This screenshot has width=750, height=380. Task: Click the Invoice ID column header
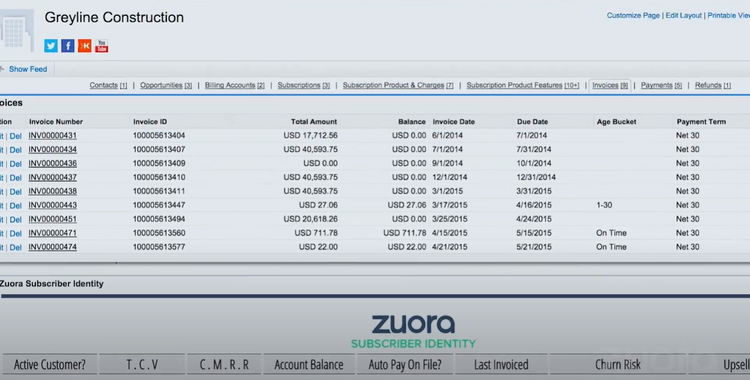pos(150,122)
